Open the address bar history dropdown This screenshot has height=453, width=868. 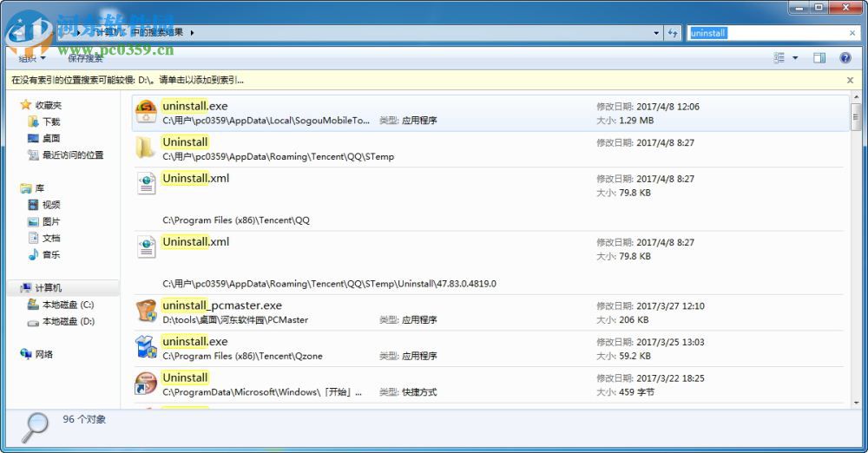(x=656, y=33)
